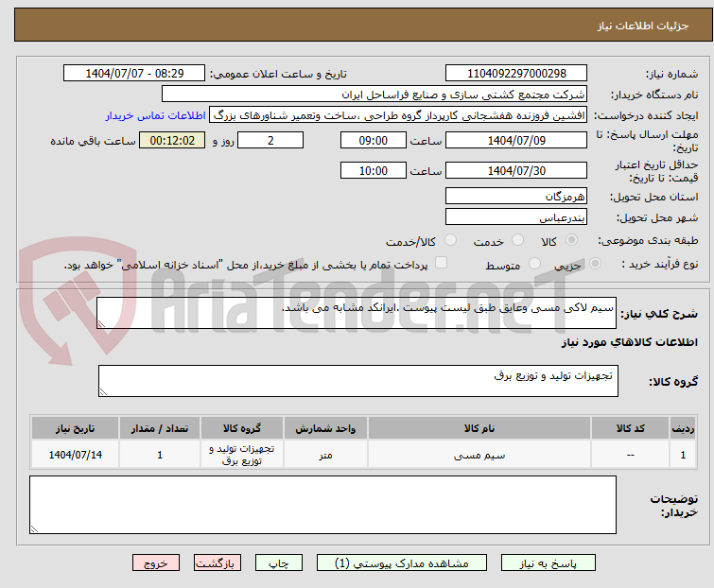Choose the 'کالا/خدمت' radio option
714x588 pixels.
pyautogui.click(x=450, y=241)
